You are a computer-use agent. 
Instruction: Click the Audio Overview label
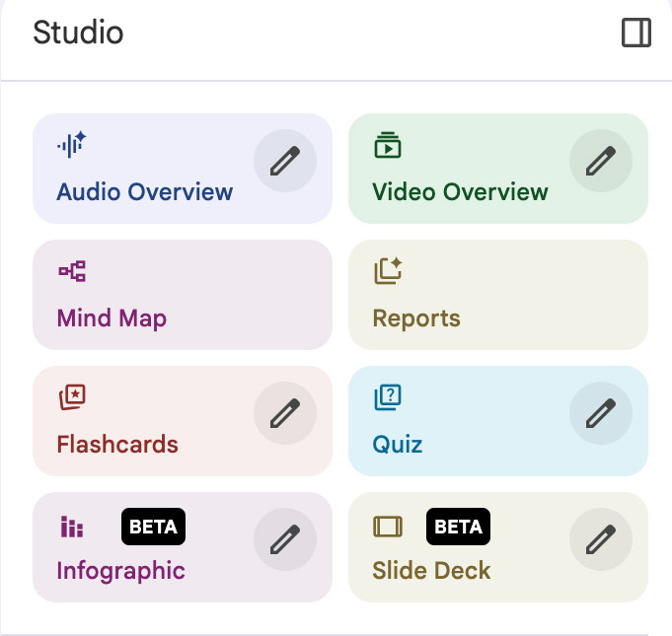point(145,192)
